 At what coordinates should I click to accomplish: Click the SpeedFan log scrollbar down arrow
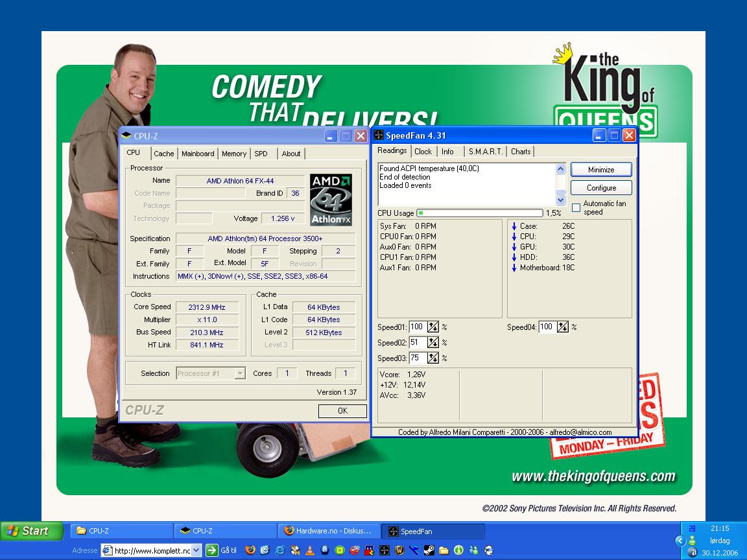coord(561,200)
